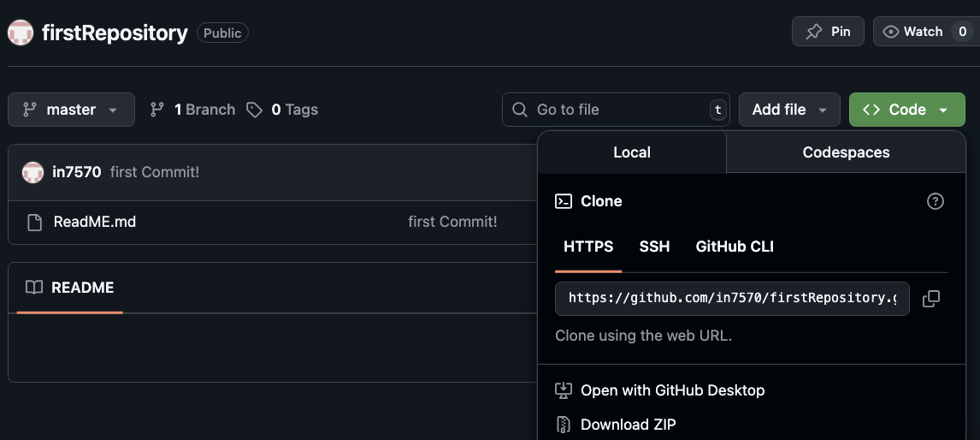
Task: Pin this repository with the Pin button
Action: 828,32
